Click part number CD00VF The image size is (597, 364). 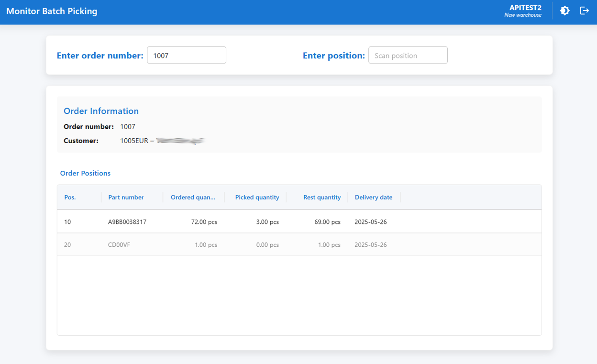(x=119, y=245)
